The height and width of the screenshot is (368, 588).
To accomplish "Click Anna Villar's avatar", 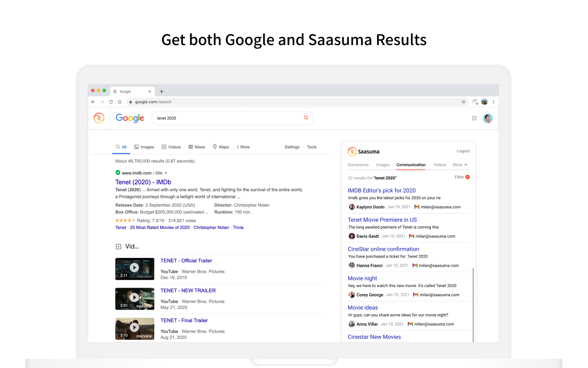I will (352, 324).
